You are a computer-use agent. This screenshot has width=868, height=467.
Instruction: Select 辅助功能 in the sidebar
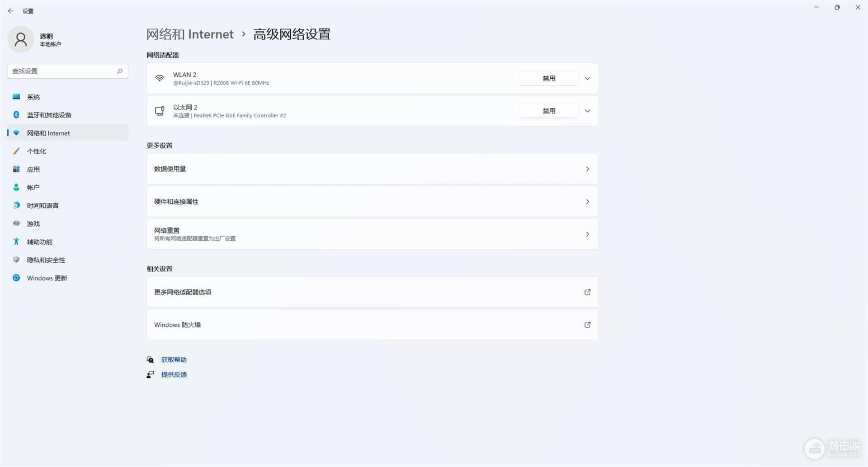(68, 242)
